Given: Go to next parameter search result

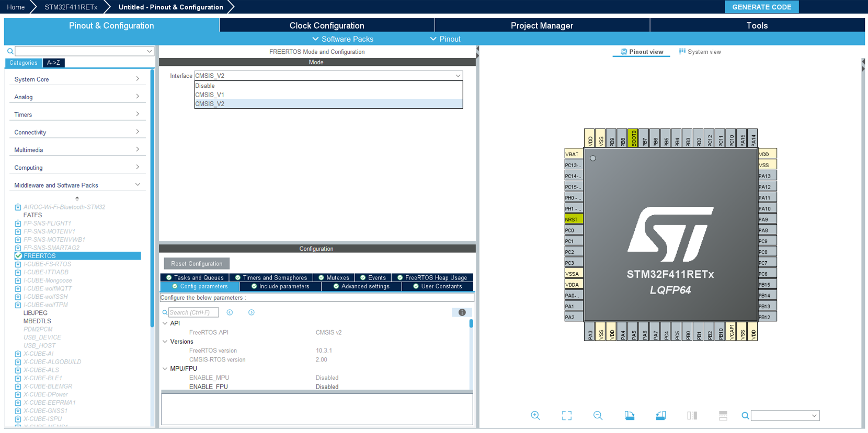Looking at the screenshot, I should click(x=252, y=312).
